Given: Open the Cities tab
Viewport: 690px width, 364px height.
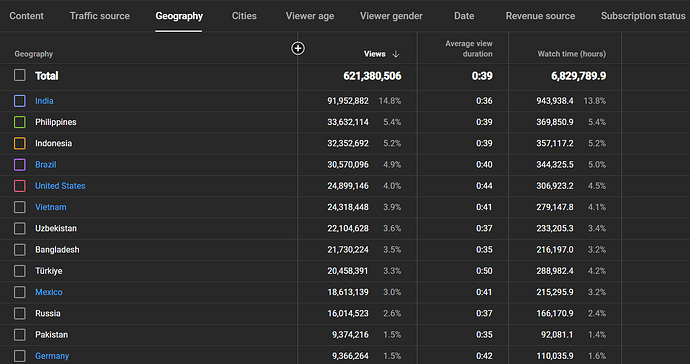Looking at the screenshot, I should coord(244,16).
